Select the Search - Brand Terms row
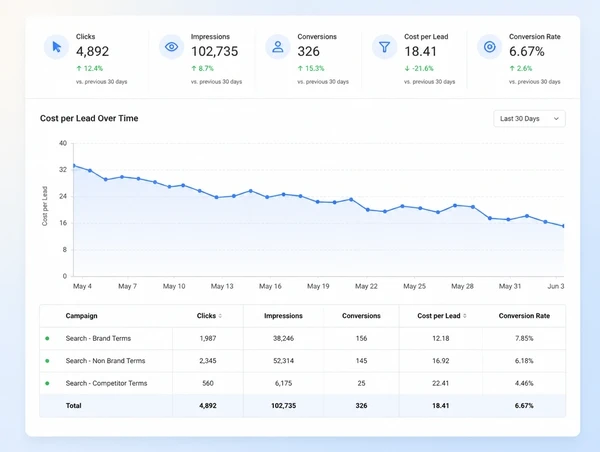The height and width of the screenshot is (452, 600). (x=302, y=338)
